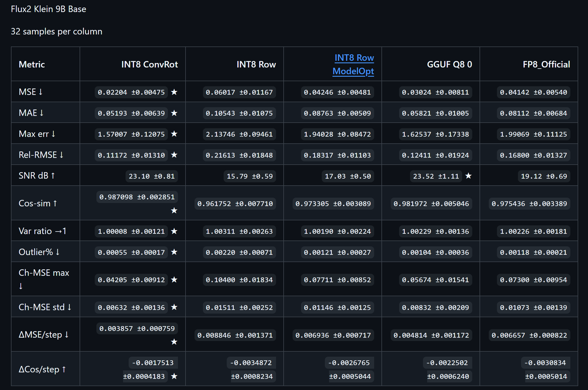This screenshot has height=390, width=588.
Task: Click the 'Ch-MSE max ↓' row label
Action: coord(44,279)
